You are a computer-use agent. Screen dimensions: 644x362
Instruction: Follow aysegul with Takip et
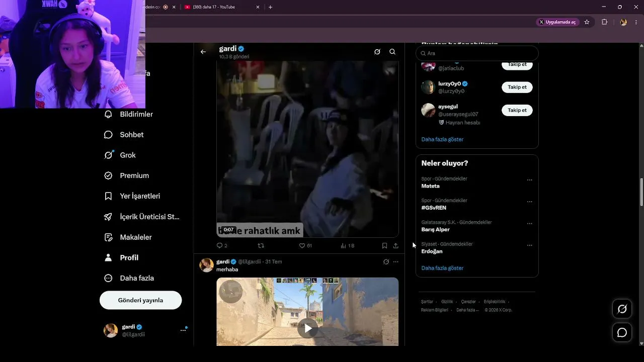click(517, 110)
